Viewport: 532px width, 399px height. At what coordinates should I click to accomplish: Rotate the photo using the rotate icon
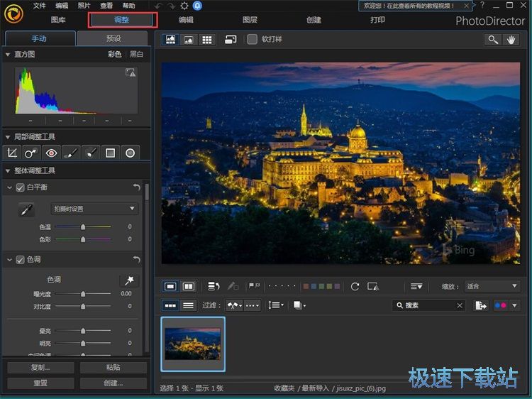355,286
